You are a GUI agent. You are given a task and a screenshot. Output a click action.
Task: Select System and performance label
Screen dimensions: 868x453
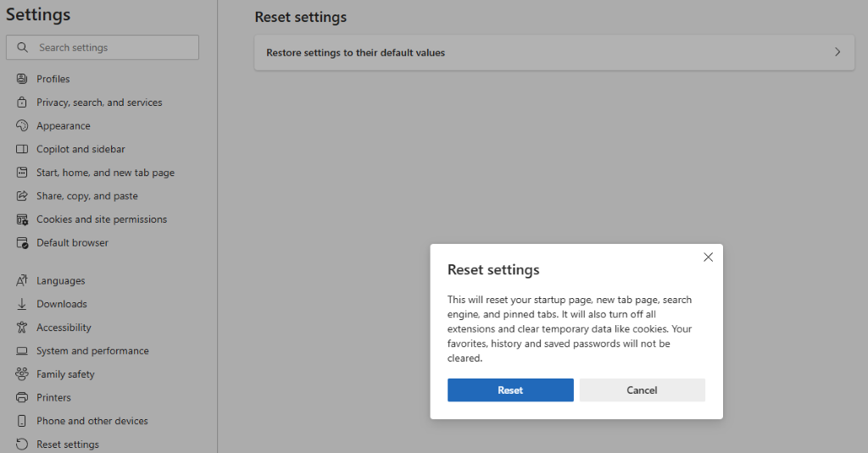92,351
